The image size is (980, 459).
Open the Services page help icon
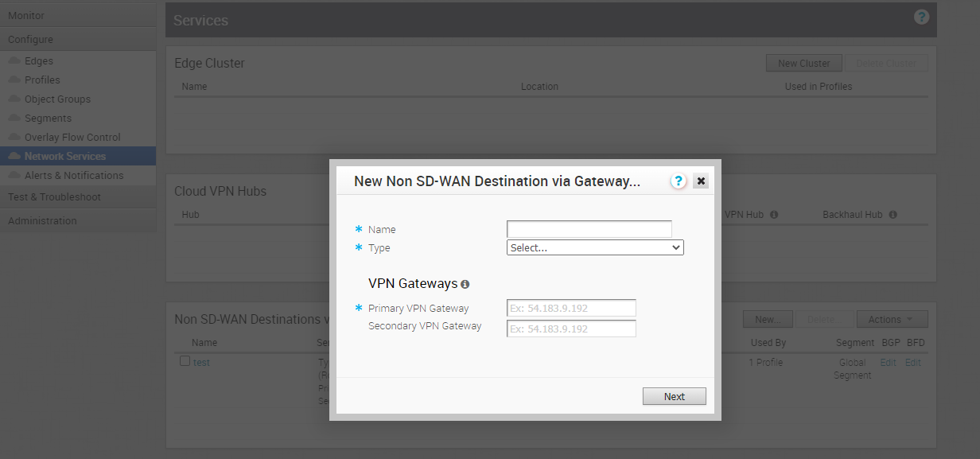921,17
